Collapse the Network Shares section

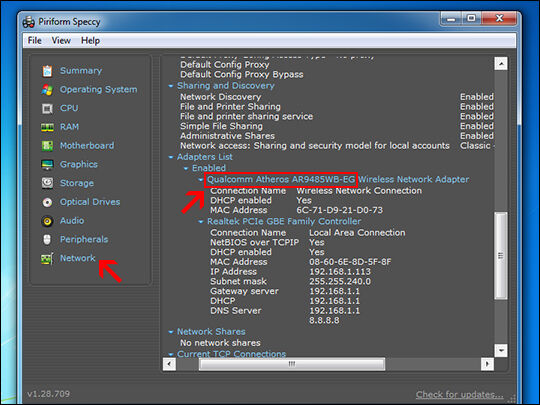click(x=171, y=332)
